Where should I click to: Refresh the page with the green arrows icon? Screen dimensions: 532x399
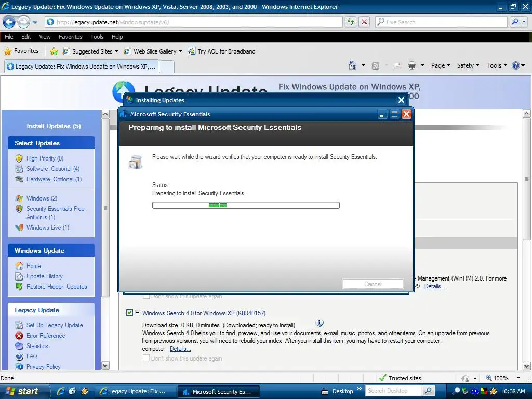pyautogui.click(x=351, y=22)
